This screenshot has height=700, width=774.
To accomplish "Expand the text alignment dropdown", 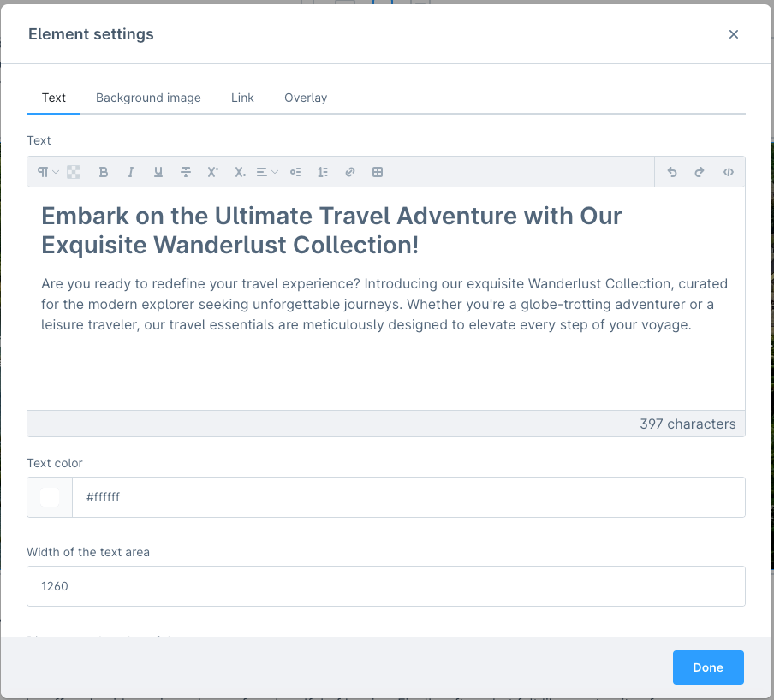I will pyautogui.click(x=267, y=172).
